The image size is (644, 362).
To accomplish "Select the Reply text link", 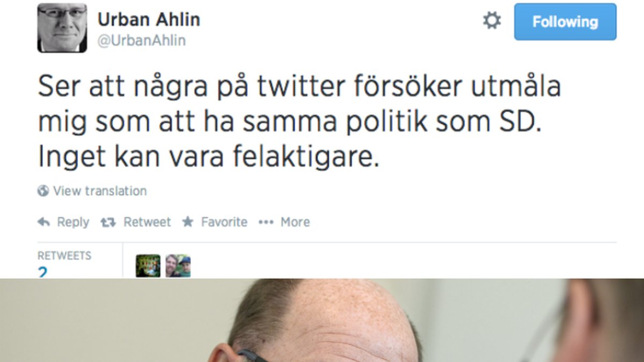I will tap(73, 222).
